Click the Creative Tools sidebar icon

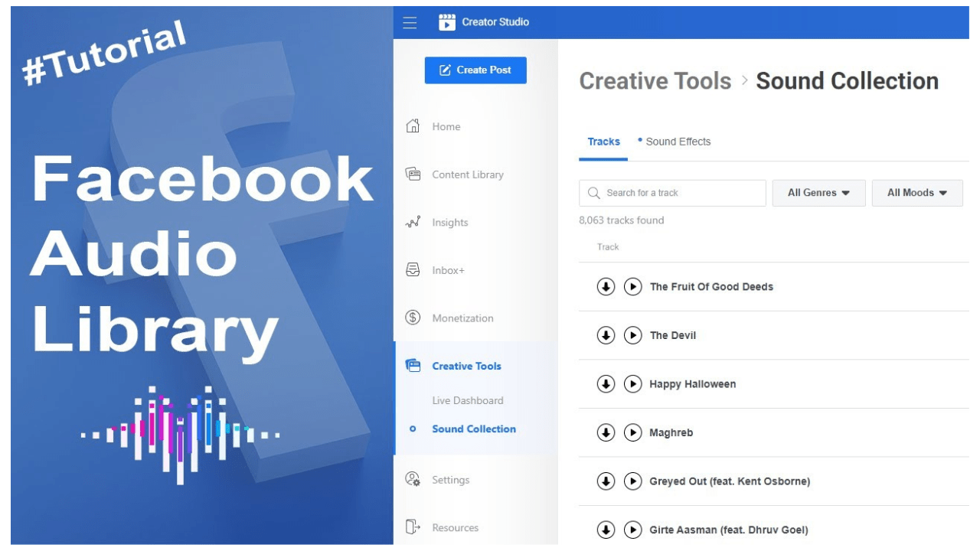(413, 366)
